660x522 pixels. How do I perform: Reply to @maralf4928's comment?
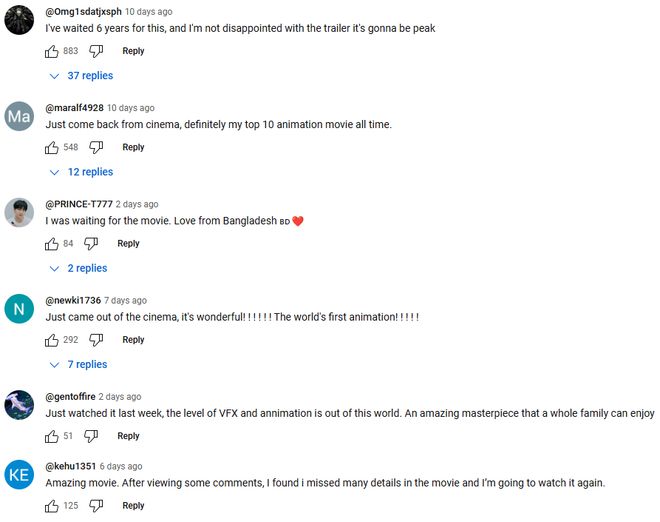pyautogui.click(x=133, y=147)
